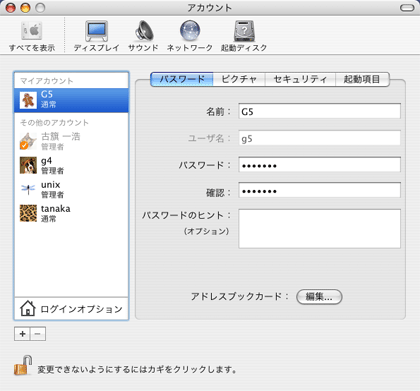This screenshot has width=420, height=391.
Task: Click the 編集... address book button
Action: 319,297
